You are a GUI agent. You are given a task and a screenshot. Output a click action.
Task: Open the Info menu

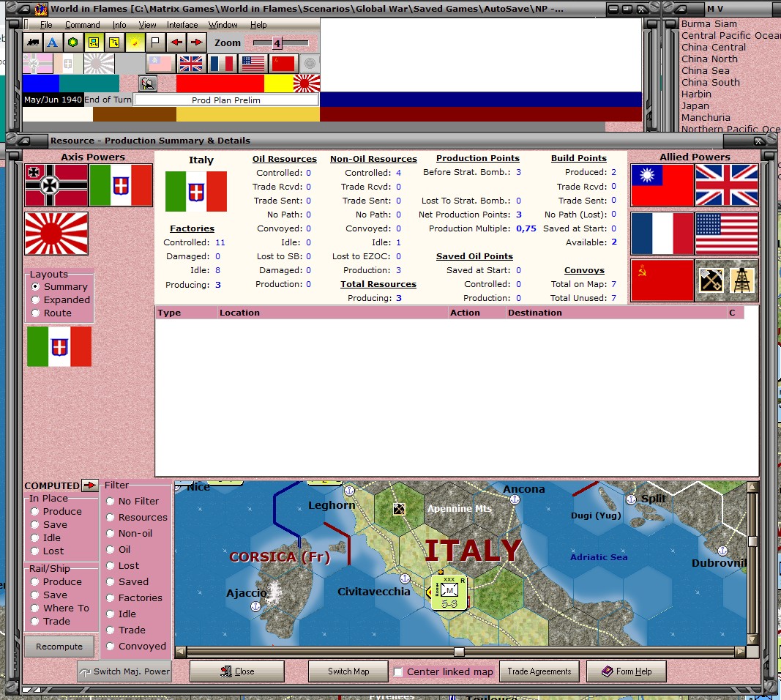tap(119, 25)
